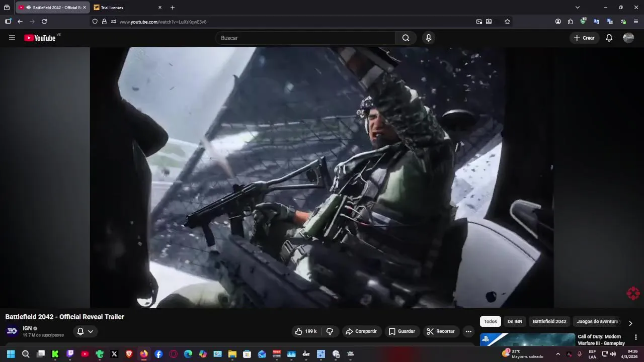The width and height of the screenshot is (644, 362).
Task: Open Twitch from the taskbar
Action: [70, 354]
